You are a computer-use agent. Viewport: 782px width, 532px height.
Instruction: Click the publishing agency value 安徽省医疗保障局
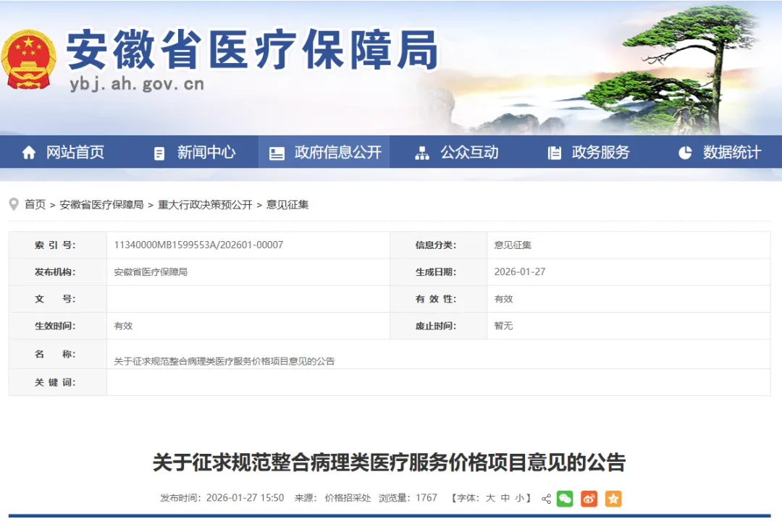click(151, 271)
